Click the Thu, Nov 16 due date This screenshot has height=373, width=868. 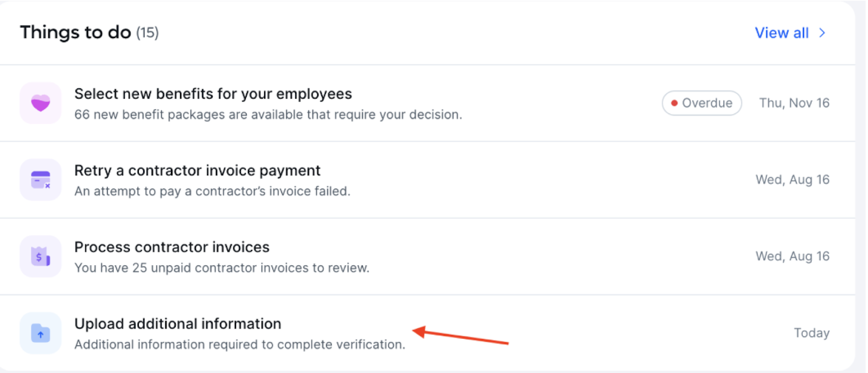click(x=794, y=103)
